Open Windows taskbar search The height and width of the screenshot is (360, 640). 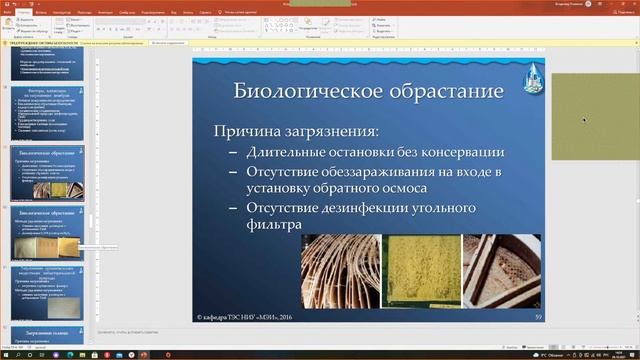pos(18,355)
